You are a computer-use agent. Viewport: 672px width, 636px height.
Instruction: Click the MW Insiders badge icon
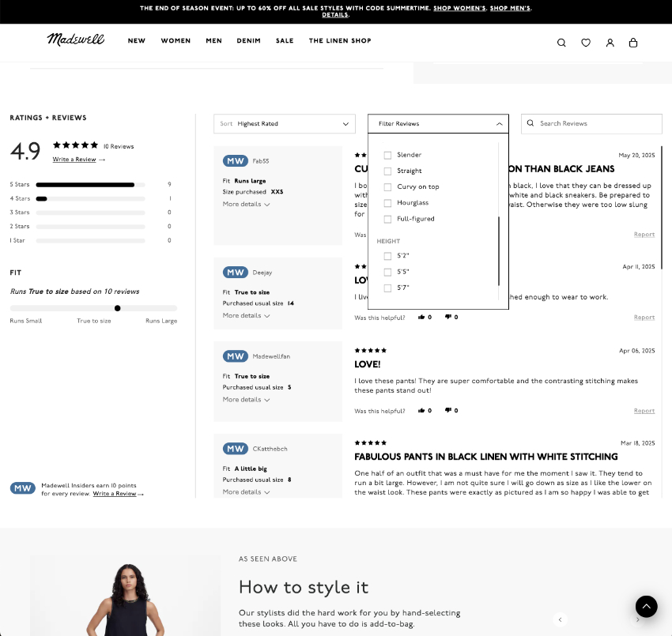23,488
